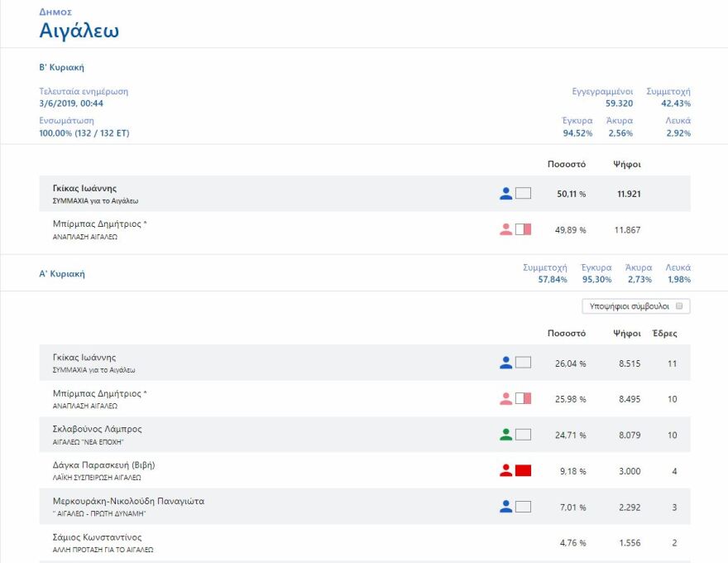Enable the Υποψήφιοι σύμβουλοι checkbox
Viewport: 728px width, 563px height.
pos(678,306)
